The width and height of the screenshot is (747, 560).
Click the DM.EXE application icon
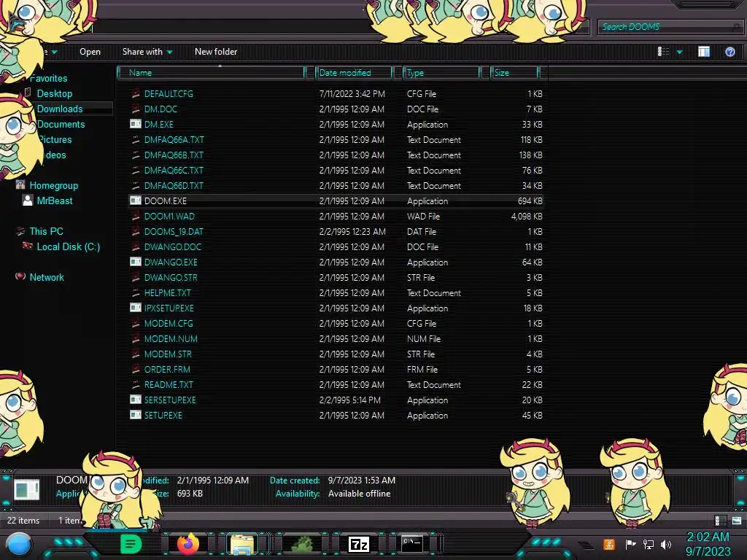click(135, 124)
